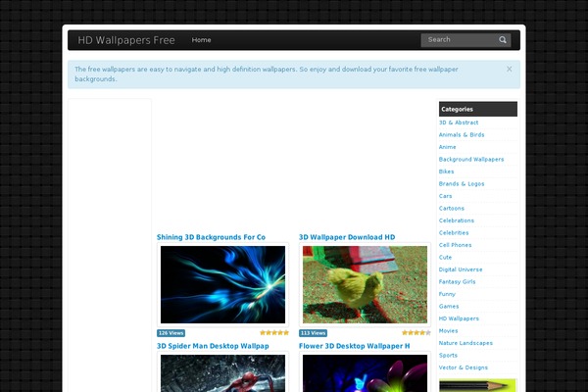Click the pencil image below categories
Screen dimensions: 588x392
pyautogui.click(x=477, y=385)
